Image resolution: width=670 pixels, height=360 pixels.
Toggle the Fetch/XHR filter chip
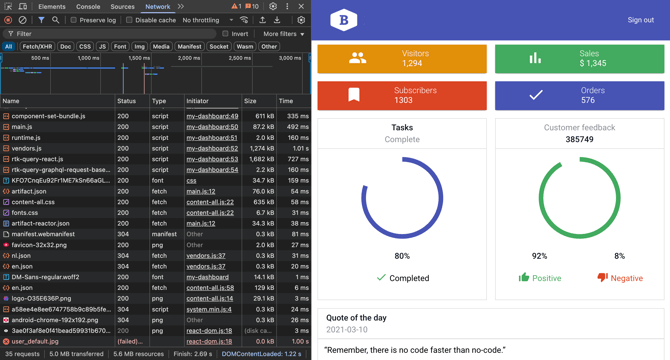(37, 47)
